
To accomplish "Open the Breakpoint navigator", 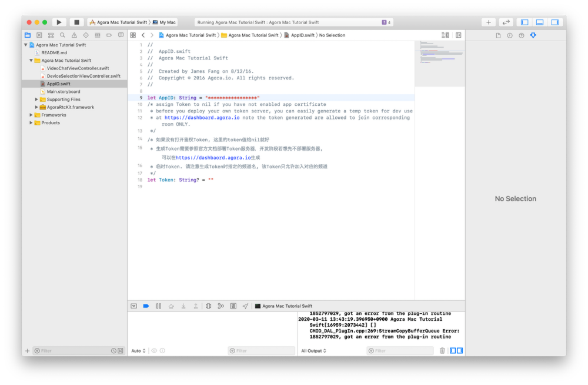I will [x=109, y=35].
